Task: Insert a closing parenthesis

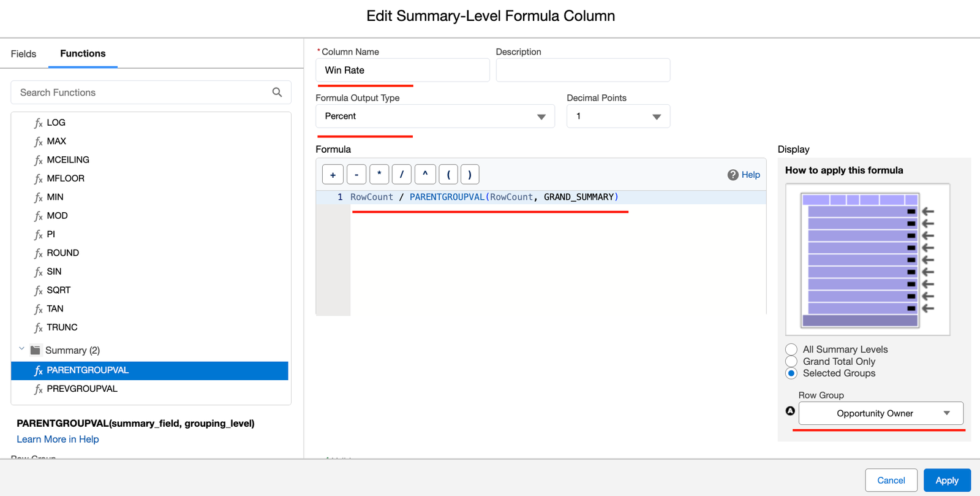Action: point(470,175)
